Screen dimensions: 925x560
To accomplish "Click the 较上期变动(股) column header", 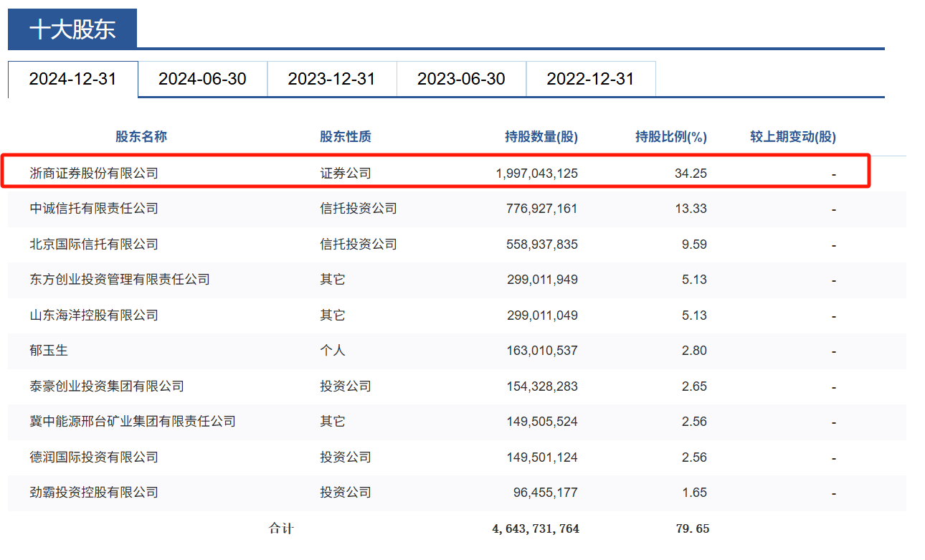I will (792, 136).
